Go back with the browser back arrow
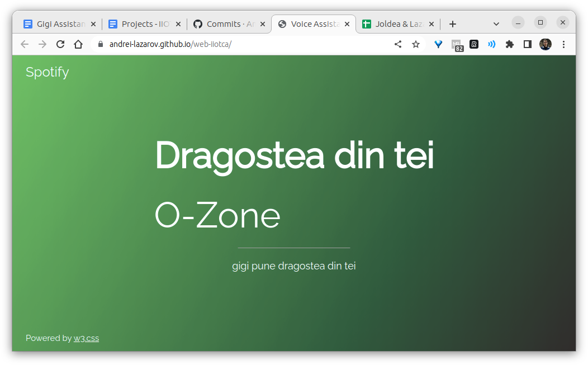 pyautogui.click(x=25, y=44)
